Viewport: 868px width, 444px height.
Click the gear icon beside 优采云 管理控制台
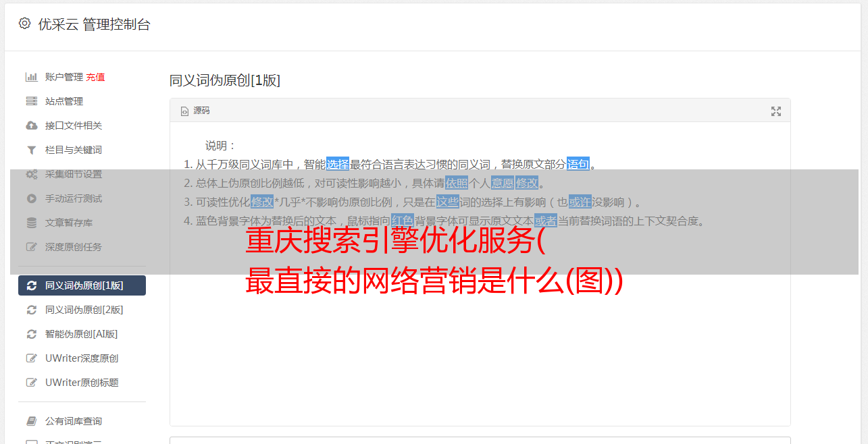click(25, 24)
